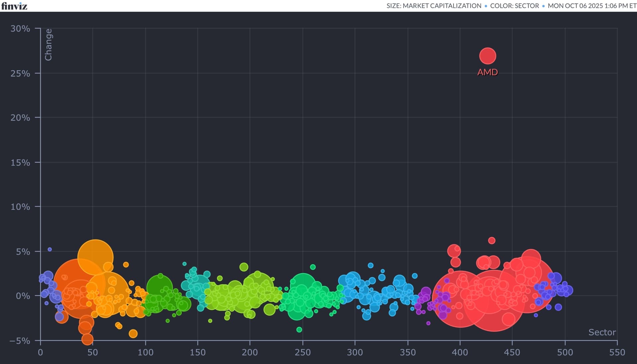The width and height of the screenshot is (637, 364).
Task: Click the AMD ticker label
Action: 487,72
